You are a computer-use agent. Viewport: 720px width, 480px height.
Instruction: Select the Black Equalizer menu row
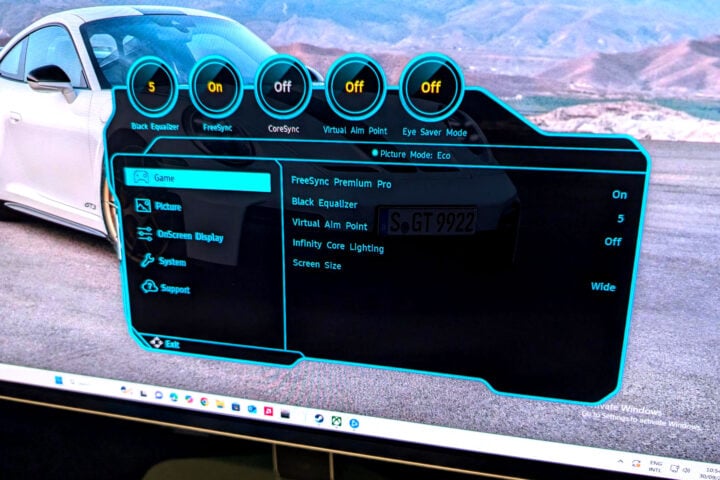(x=317, y=202)
